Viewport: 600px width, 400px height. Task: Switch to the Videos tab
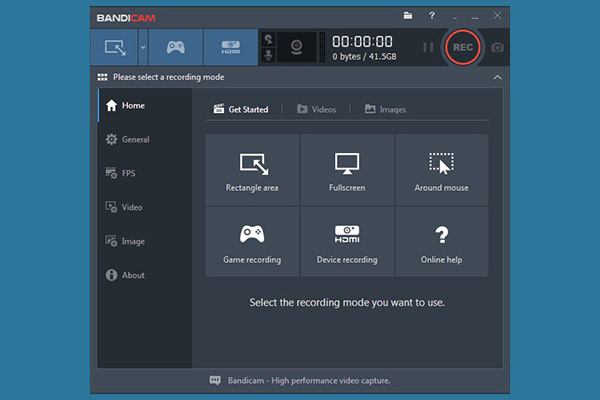point(316,109)
